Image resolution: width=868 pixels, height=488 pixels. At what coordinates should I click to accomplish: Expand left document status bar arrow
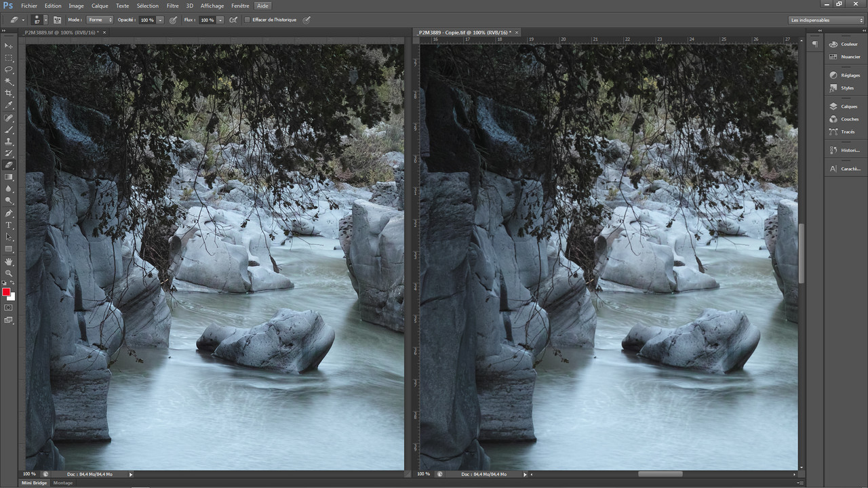(x=131, y=474)
